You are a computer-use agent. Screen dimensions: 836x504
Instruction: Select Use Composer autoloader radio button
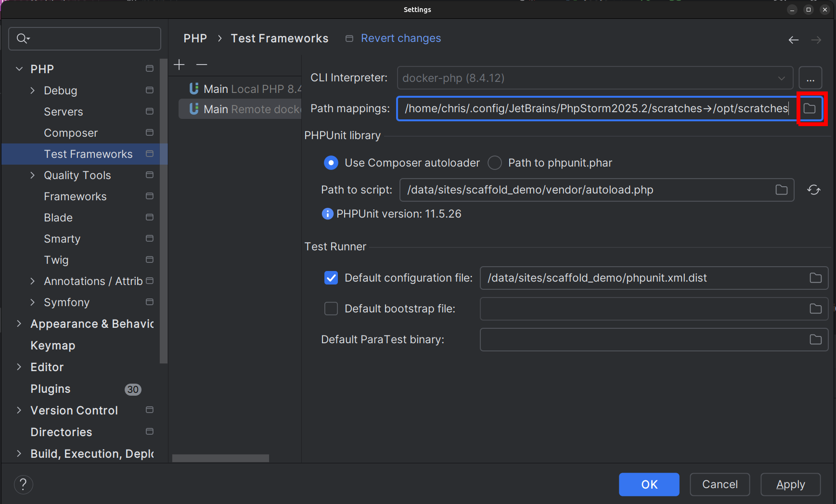[x=331, y=163]
